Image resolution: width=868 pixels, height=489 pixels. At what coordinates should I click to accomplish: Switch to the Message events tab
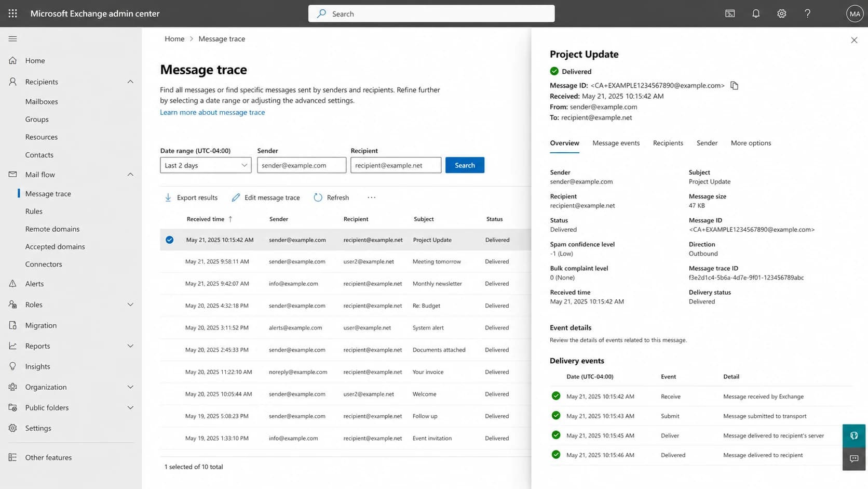tap(616, 143)
